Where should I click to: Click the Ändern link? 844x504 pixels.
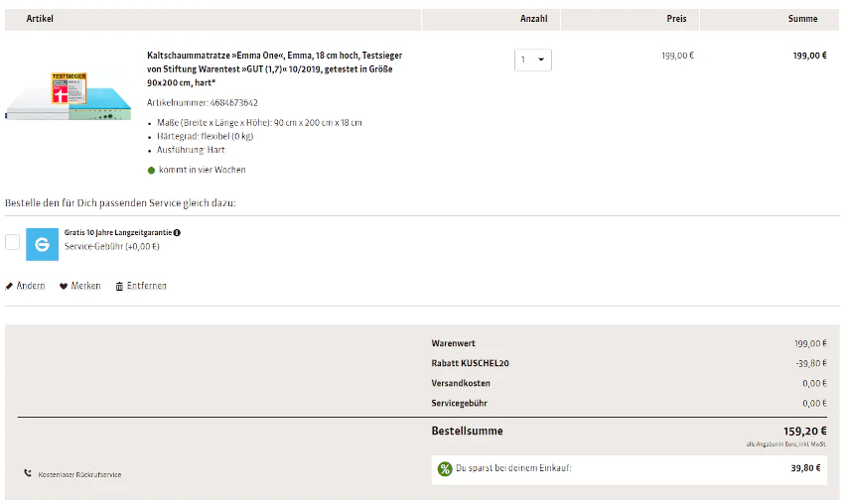pos(31,286)
